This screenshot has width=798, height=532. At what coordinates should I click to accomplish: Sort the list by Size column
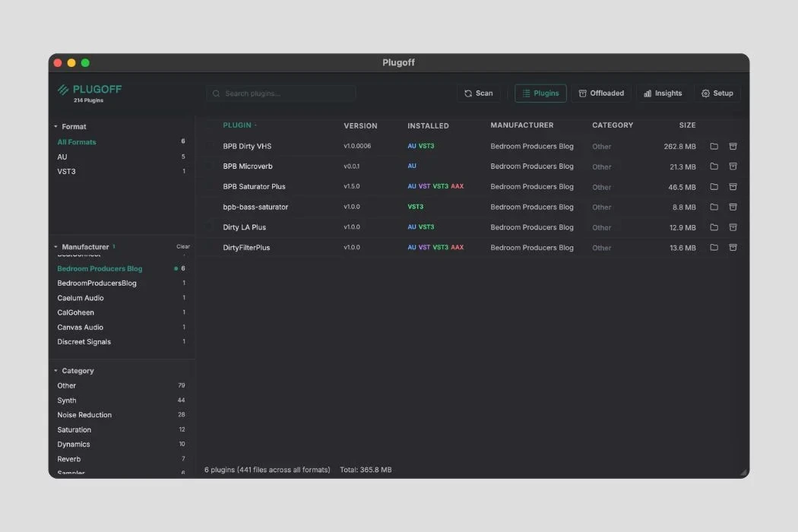687,125
